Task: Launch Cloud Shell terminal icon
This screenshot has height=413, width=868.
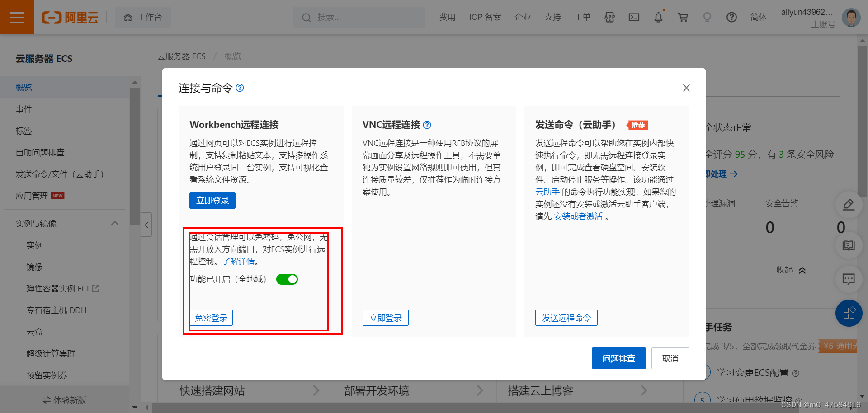Action: 634,17
